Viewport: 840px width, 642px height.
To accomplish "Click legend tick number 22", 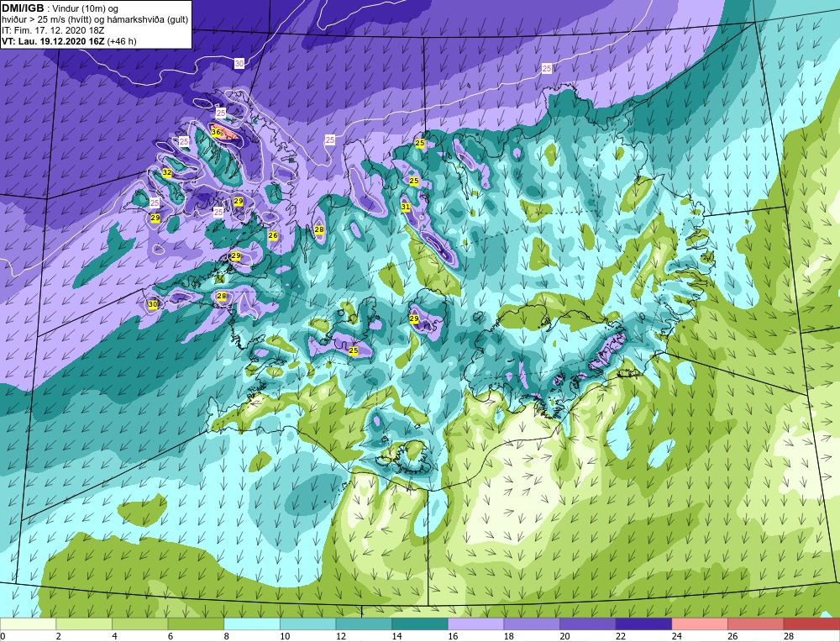I will click(x=621, y=636).
